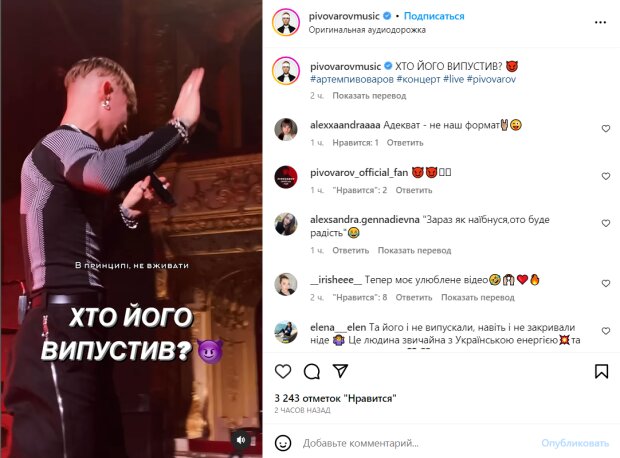Share post via paper plane icon
This screenshot has height=458, width=620.
click(x=340, y=371)
